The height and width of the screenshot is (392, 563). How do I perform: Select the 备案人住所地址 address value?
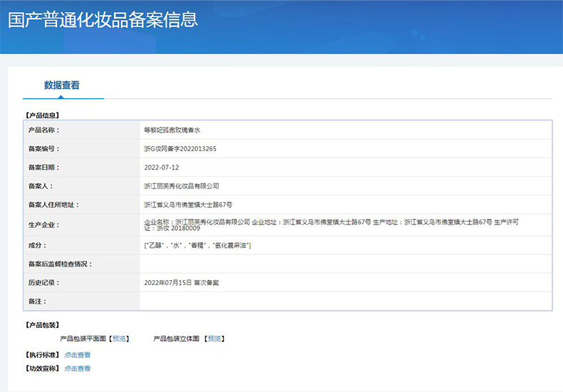point(188,205)
